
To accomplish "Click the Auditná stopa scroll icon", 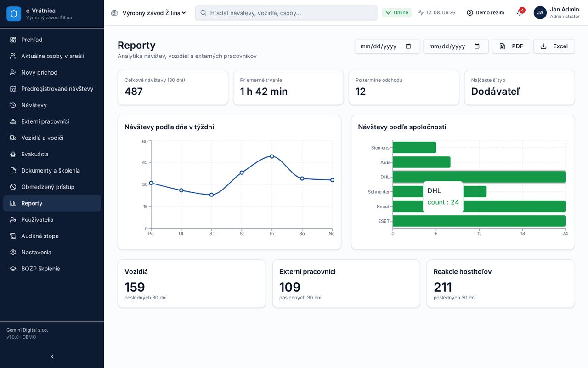I will [13, 236].
